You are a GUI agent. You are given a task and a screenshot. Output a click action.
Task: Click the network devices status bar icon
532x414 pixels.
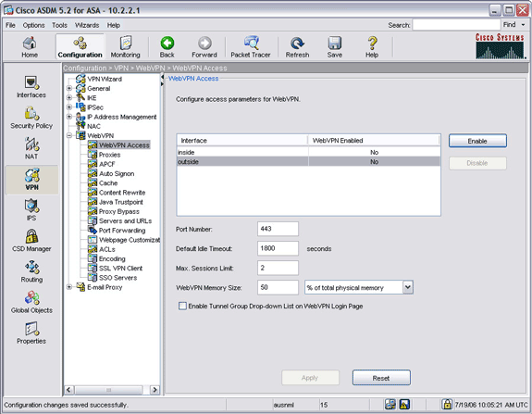[390, 404]
